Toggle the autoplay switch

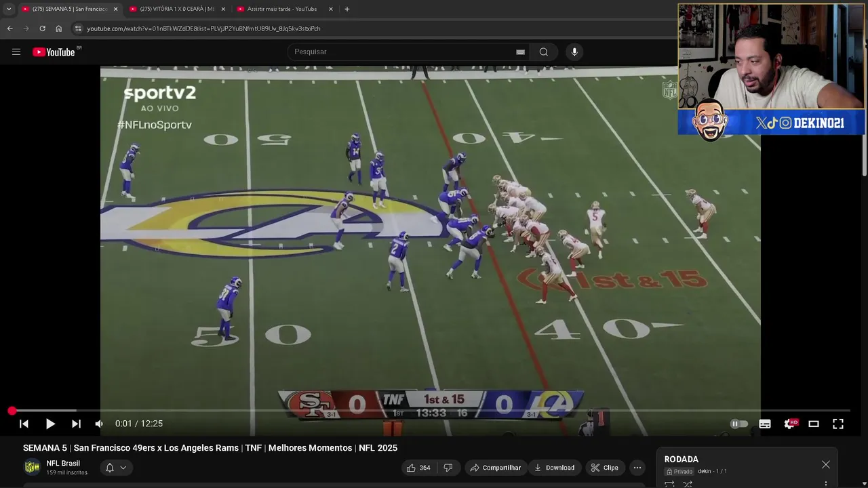(x=739, y=424)
